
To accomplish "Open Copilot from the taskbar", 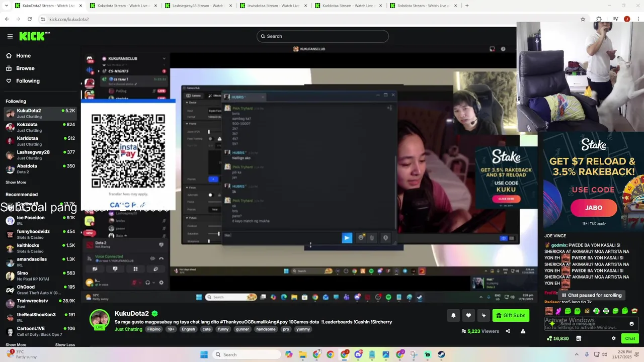I will pos(289,354).
